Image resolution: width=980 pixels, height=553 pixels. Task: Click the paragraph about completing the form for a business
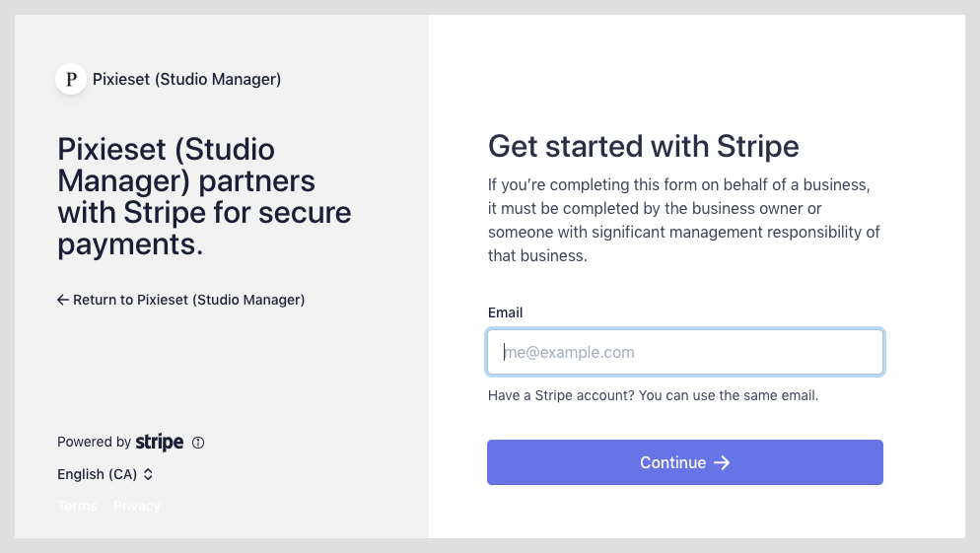point(684,220)
